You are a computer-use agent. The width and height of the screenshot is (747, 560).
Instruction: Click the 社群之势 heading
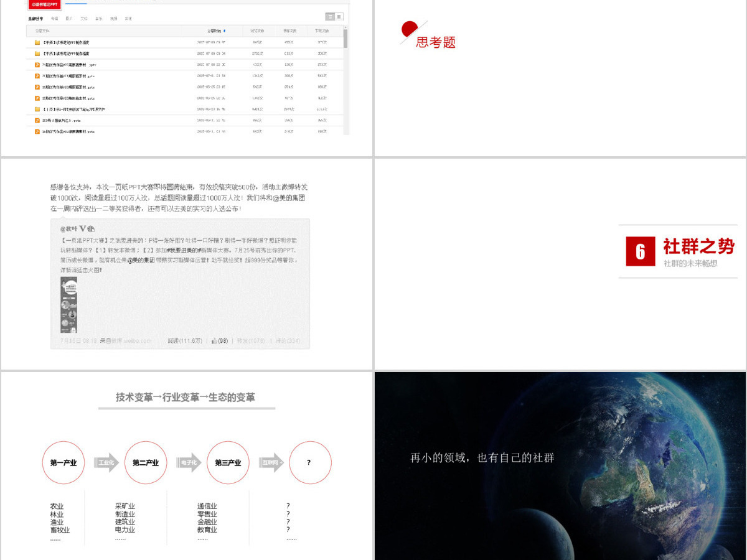point(698,246)
